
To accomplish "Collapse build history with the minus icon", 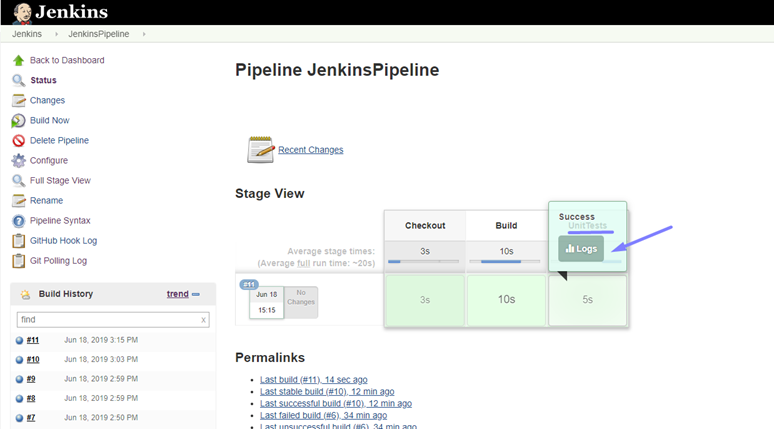I will 196,294.
